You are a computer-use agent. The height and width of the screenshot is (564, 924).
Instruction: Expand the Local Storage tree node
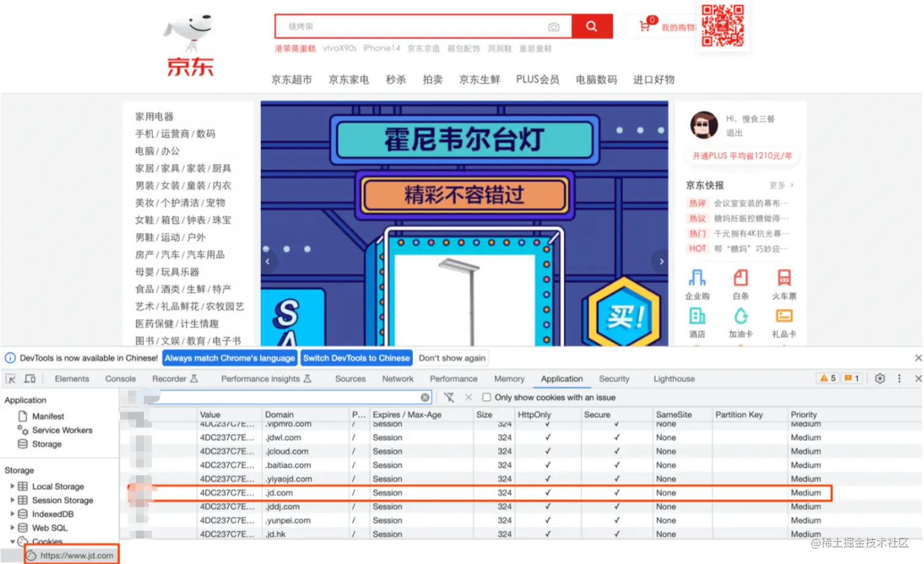[x=12, y=486]
